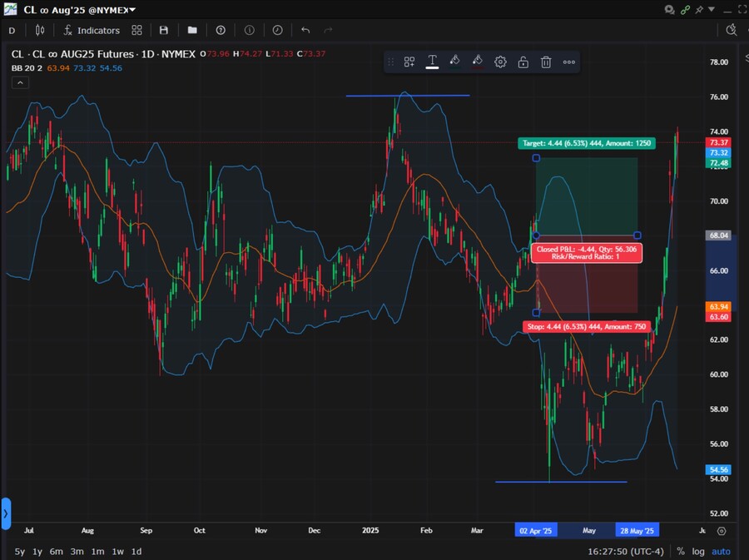This screenshot has width=749, height=560.
Task: Change the red stop fill color
Action: (477, 62)
